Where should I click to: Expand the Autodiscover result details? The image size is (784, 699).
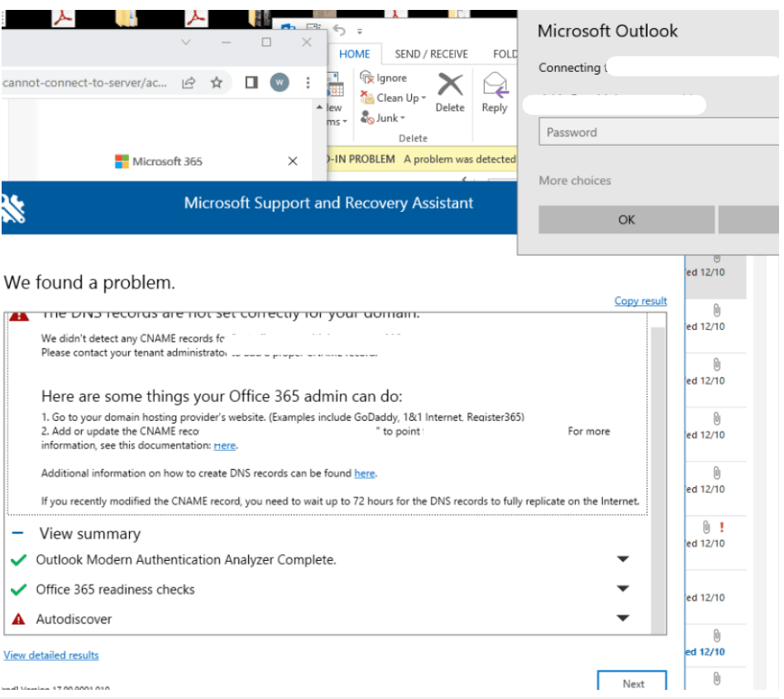623,618
